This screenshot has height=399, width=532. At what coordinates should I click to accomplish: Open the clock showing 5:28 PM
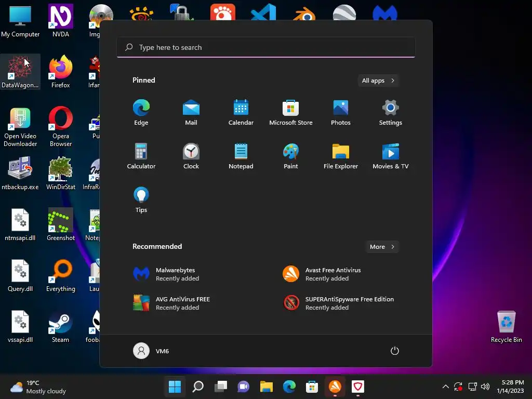tap(510, 387)
